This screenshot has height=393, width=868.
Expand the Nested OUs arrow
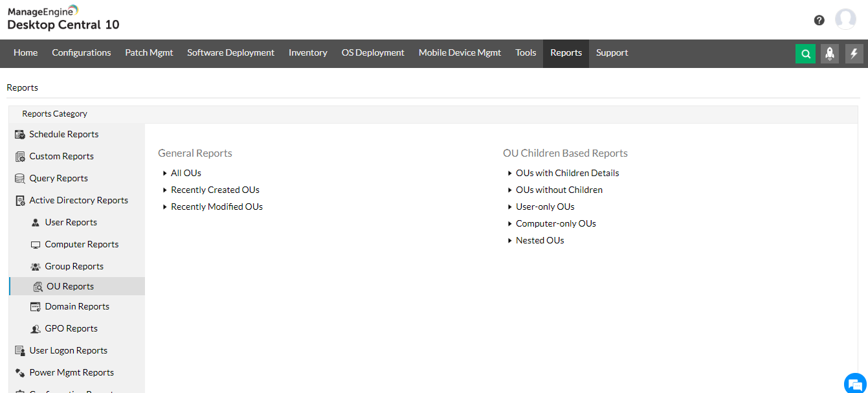coord(510,241)
